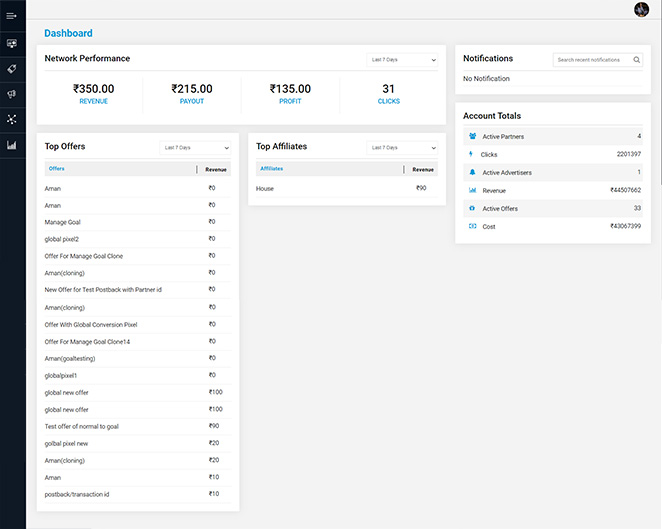Sort Top Offers by Revenue column
662x529 pixels.
pos(216,169)
